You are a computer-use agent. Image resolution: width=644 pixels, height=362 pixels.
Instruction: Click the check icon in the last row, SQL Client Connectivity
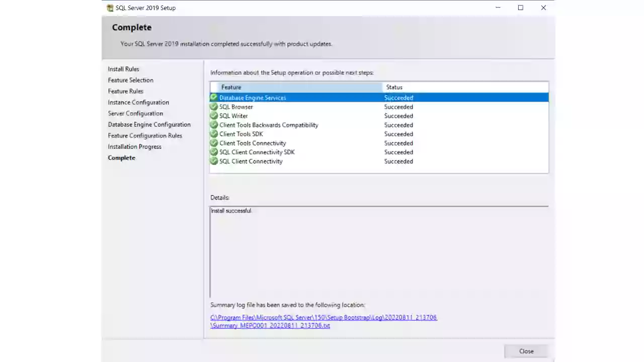[x=214, y=161]
